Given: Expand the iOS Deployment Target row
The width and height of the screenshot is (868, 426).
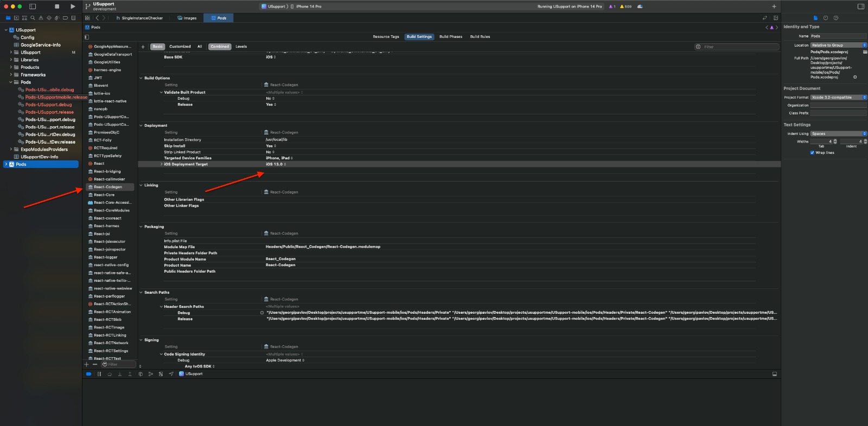Looking at the screenshot, I should point(162,164).
